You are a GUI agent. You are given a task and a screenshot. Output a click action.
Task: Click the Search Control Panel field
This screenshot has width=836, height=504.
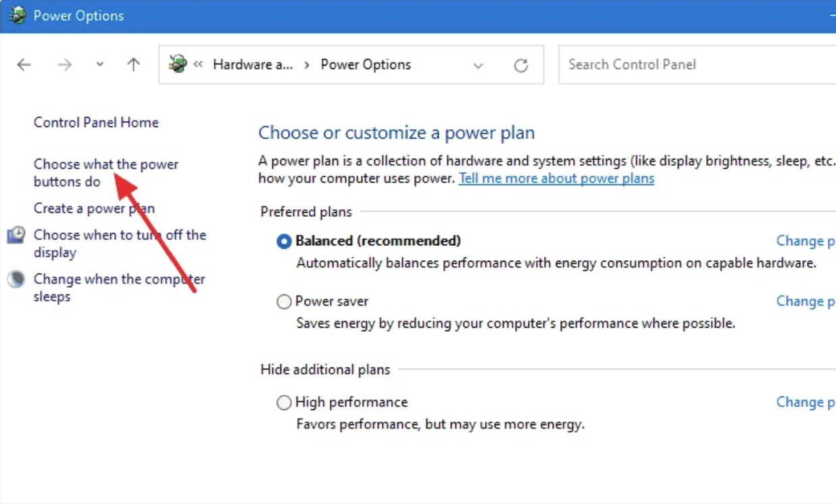tap(697, 65)
